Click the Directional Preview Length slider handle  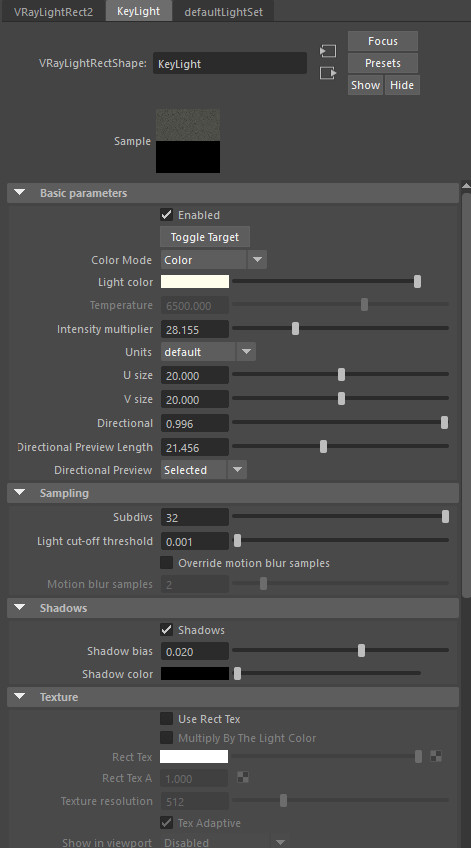323,447
